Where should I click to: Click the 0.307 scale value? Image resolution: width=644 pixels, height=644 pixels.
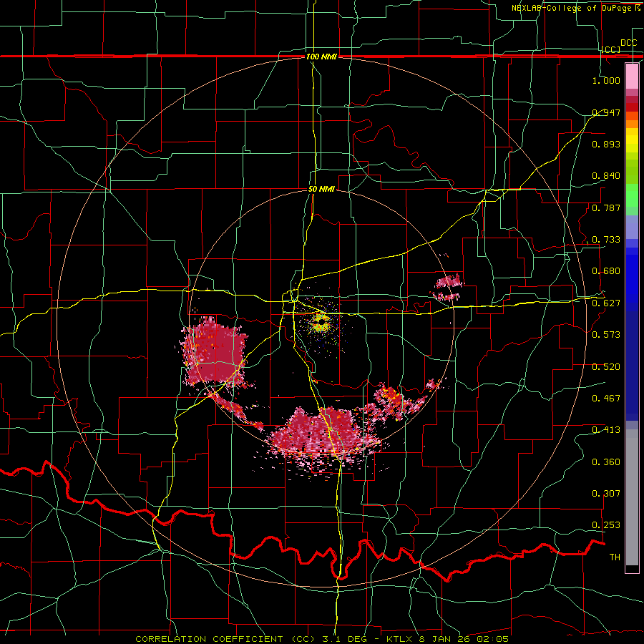[606, 494]
